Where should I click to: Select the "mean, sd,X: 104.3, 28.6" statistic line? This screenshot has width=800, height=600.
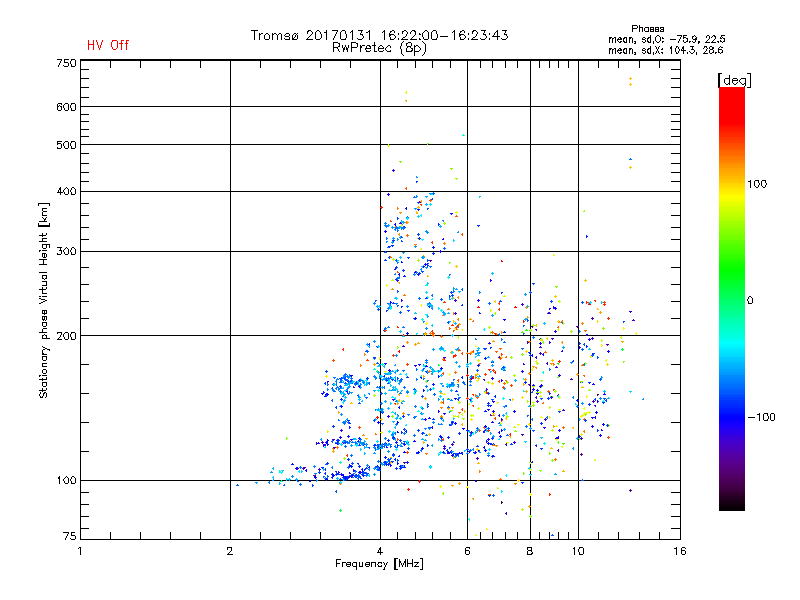(x=665, y=50)
